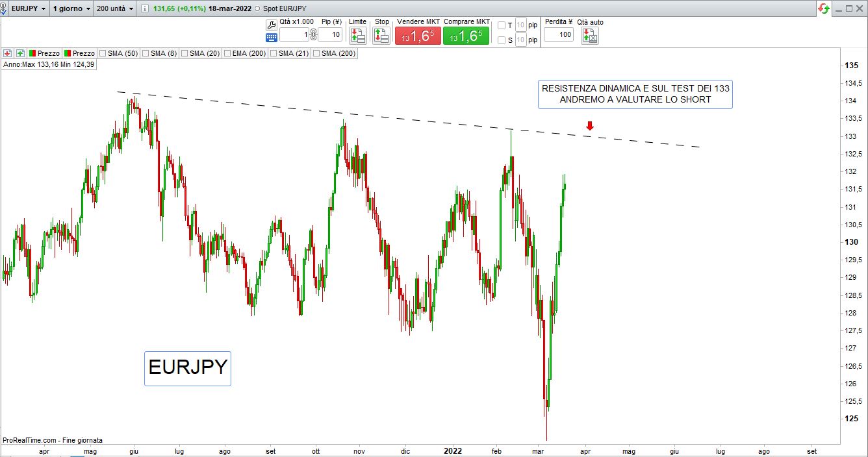Select the first Prezzo label tab
The image size is (868, 457).
point(44,53)
